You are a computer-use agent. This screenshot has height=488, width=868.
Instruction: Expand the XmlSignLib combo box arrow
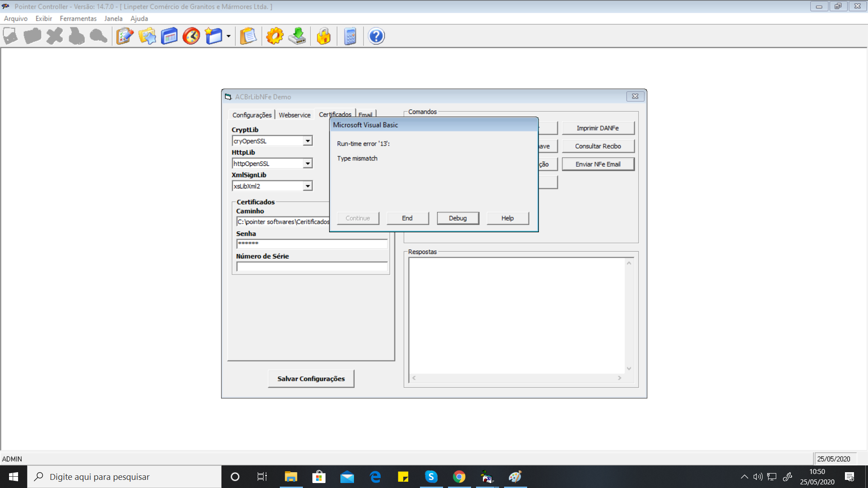click(308, 186)
